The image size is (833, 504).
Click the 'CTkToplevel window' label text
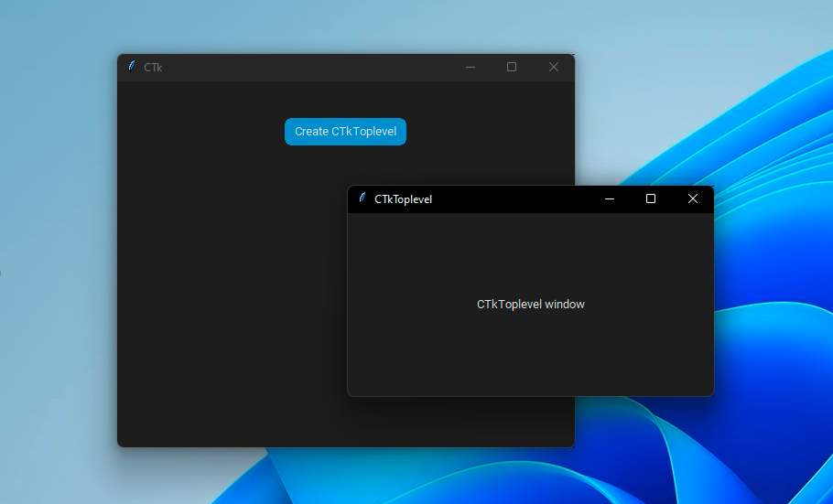(531, 305)
